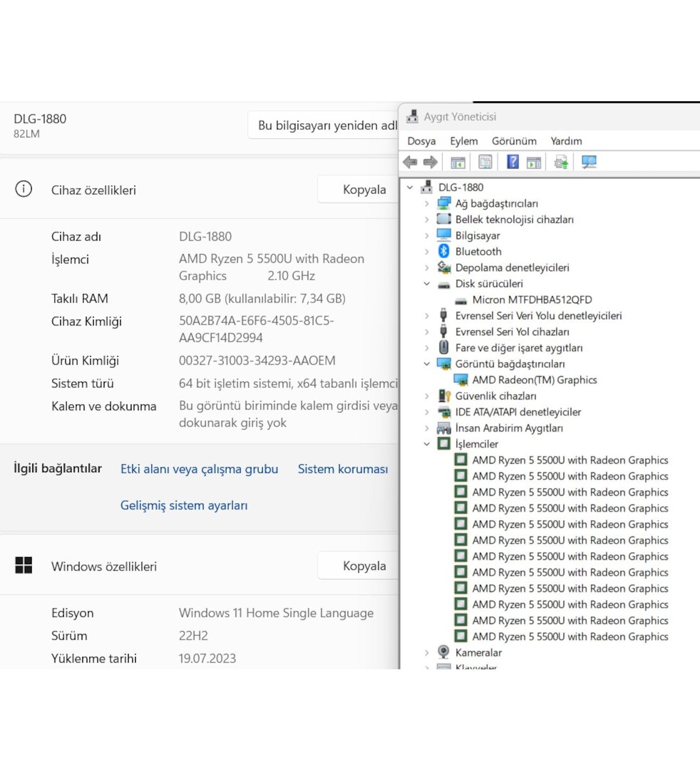The image size is (700, 770).
Task: Open Etki alanı veya çalışma grubu link
Action: pyautogui.click(x=199, y=469)
